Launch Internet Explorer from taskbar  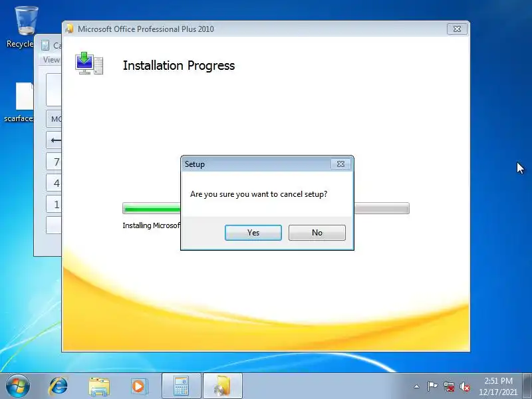(x=58, y=386)
